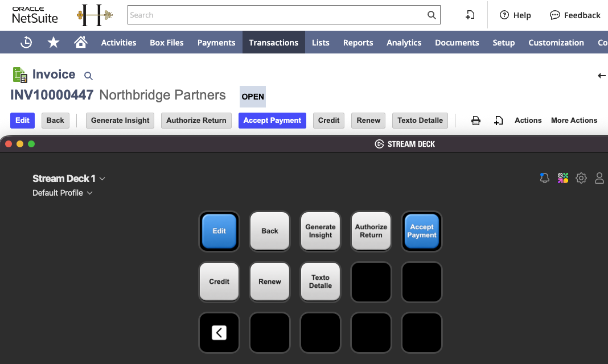Viewport: 608px width, 364px height.
Task: Open the Customization menu
Action: click(556, 43)
